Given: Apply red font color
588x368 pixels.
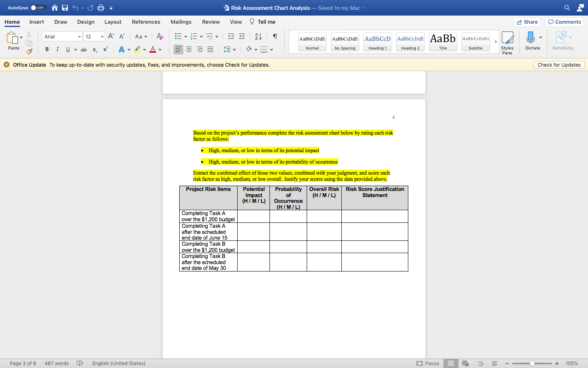Looking at the screenshot, I should pyautogui.click(x=153, y=49).
